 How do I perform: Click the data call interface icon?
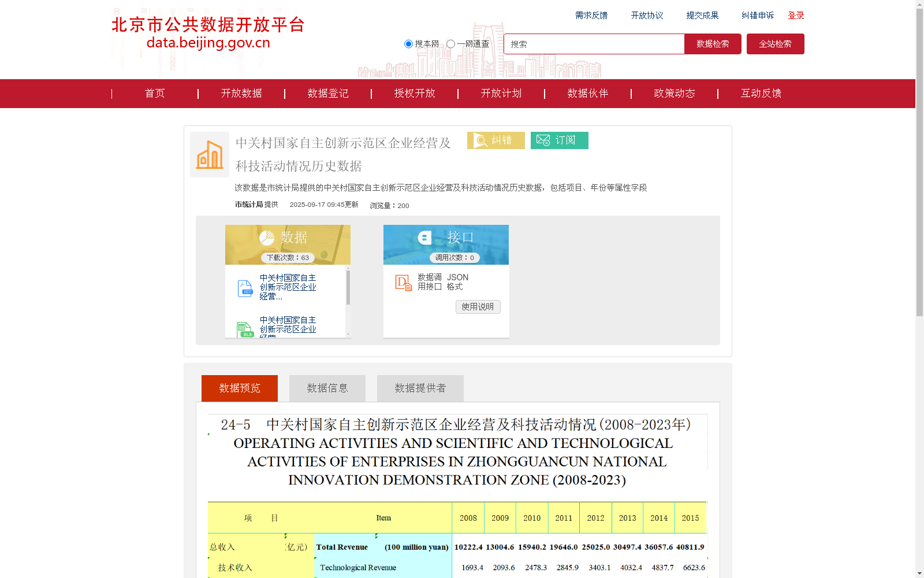pos(403,283)
